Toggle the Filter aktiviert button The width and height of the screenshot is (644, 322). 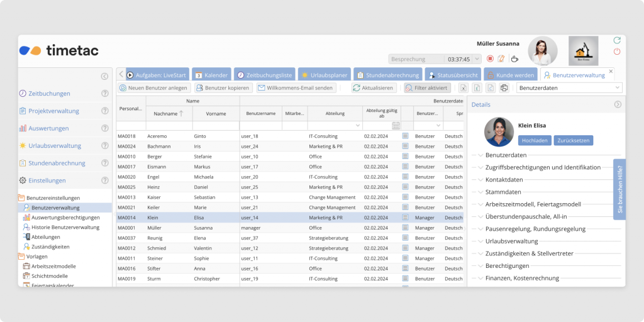click(427, 88)
